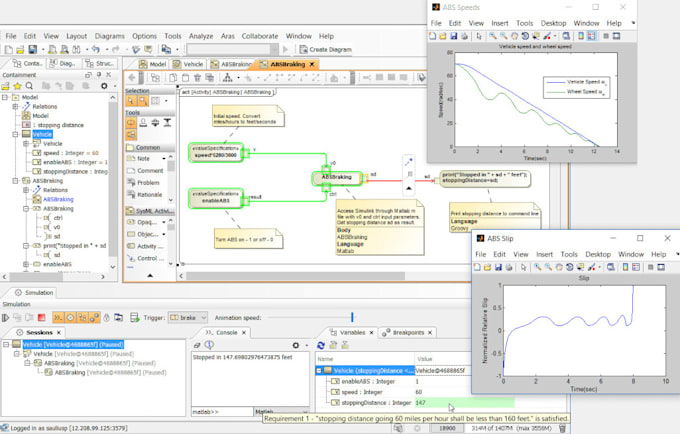Select the speed*5280/3600 value specification node
Screen dimensions: 680x434
tap(216, 152)
